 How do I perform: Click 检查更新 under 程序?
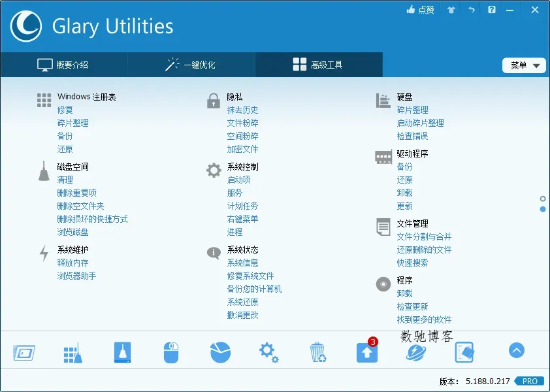(412, 306)
